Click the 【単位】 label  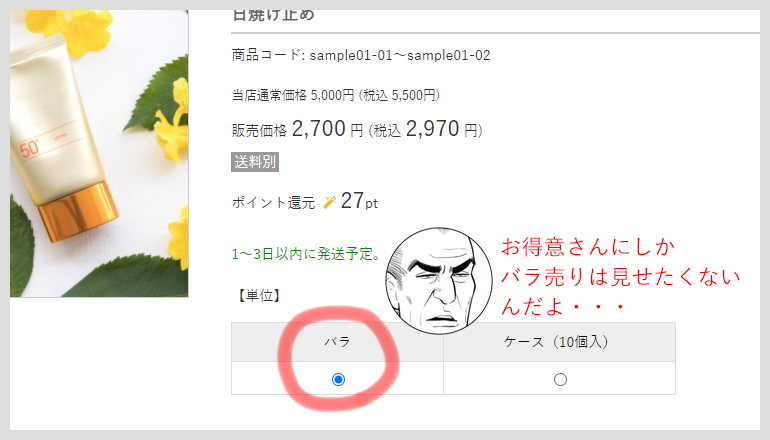tap(259, 296)
